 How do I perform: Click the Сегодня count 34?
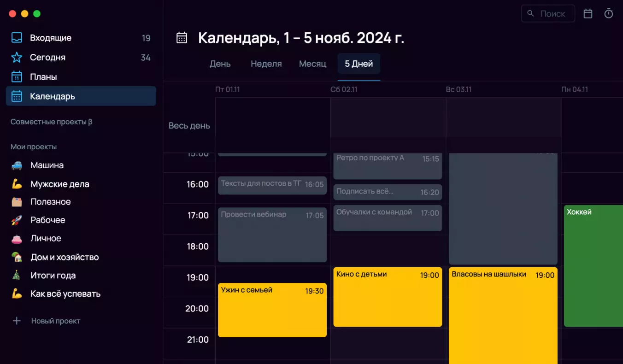pos(146,58)
